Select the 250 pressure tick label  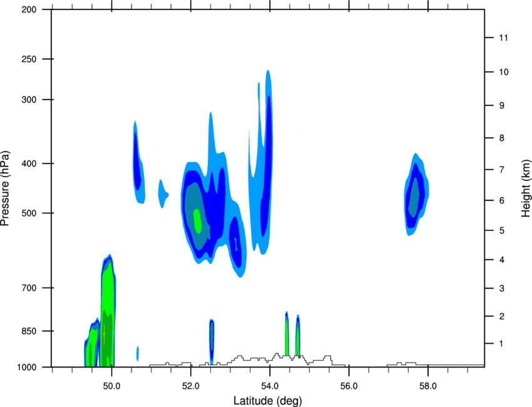click(29, 59)
